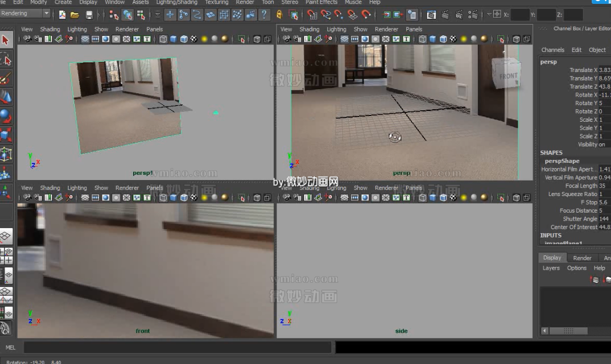Viewport: 611px width, 364px height.
Task: Open the Lighting/Shading menu
Action: click(177, 2)
